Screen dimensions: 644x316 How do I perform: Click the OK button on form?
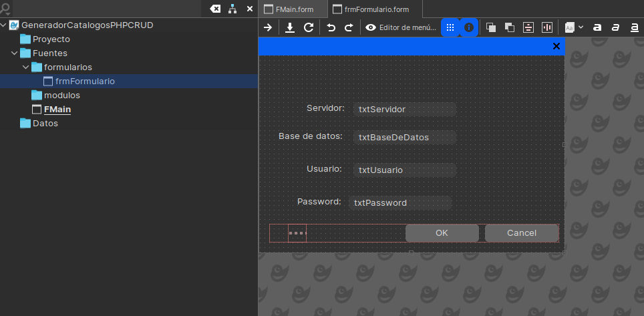[x=442, y=232]
